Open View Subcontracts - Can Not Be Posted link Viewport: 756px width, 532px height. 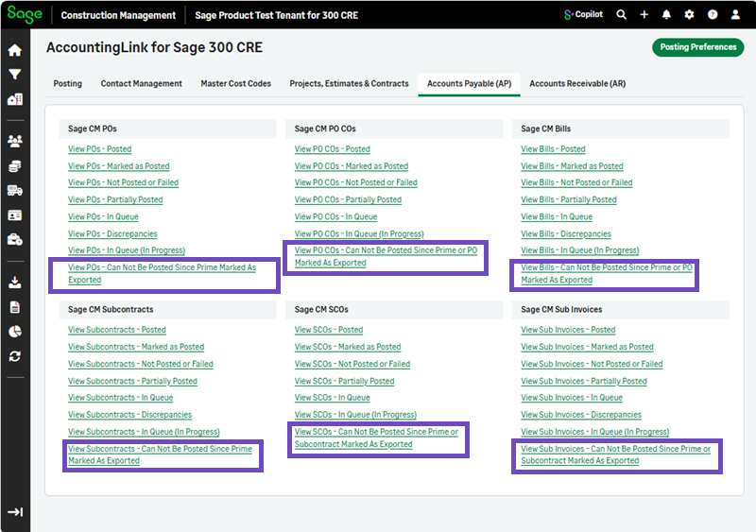(x=160, y=455)
